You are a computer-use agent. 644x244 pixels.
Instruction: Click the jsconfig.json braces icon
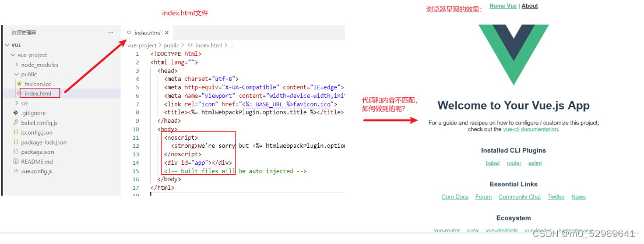(x=16, y=132)
